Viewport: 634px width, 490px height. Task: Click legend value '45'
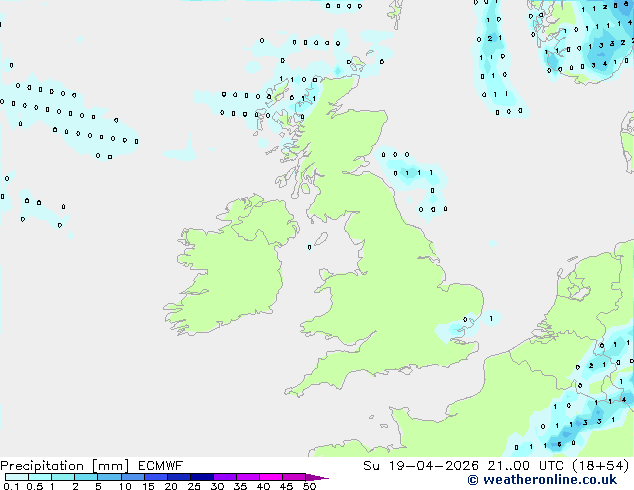tap(286, 486)
